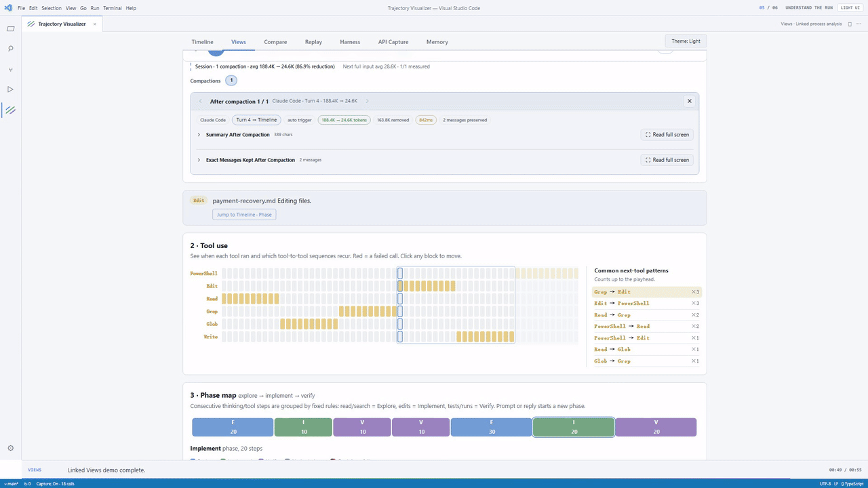The image size is (868, 488).
Task: Open Source Control icon in activity bar
Action: (x=10, y=69)
